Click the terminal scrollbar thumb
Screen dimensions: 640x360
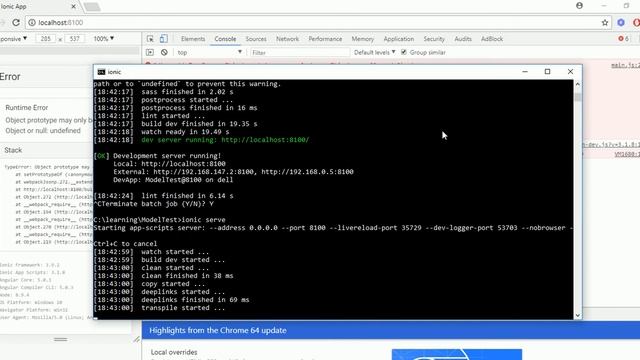577,97
